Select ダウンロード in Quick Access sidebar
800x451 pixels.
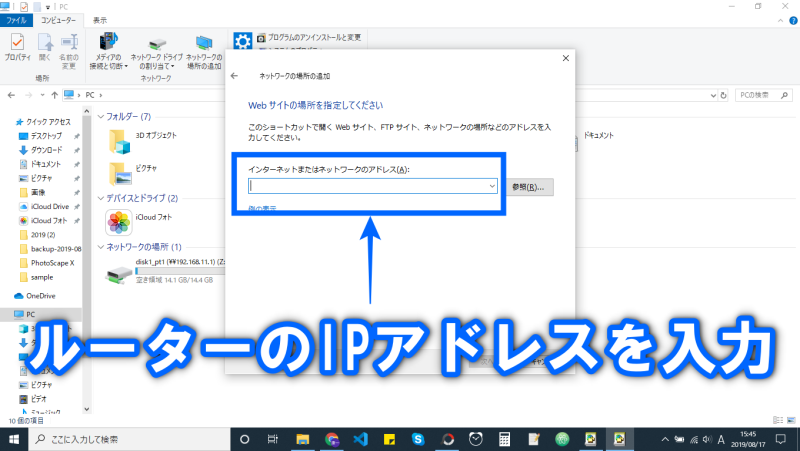click(x=46, y=149)
